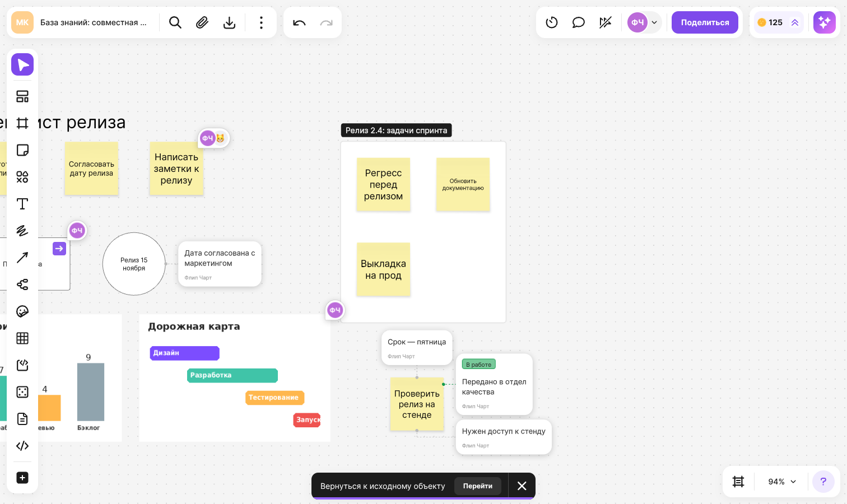Select the Дизайн roadmap bar
This screenshot has height=504, width=847.
pyautogui.click(x=185, y=353)
